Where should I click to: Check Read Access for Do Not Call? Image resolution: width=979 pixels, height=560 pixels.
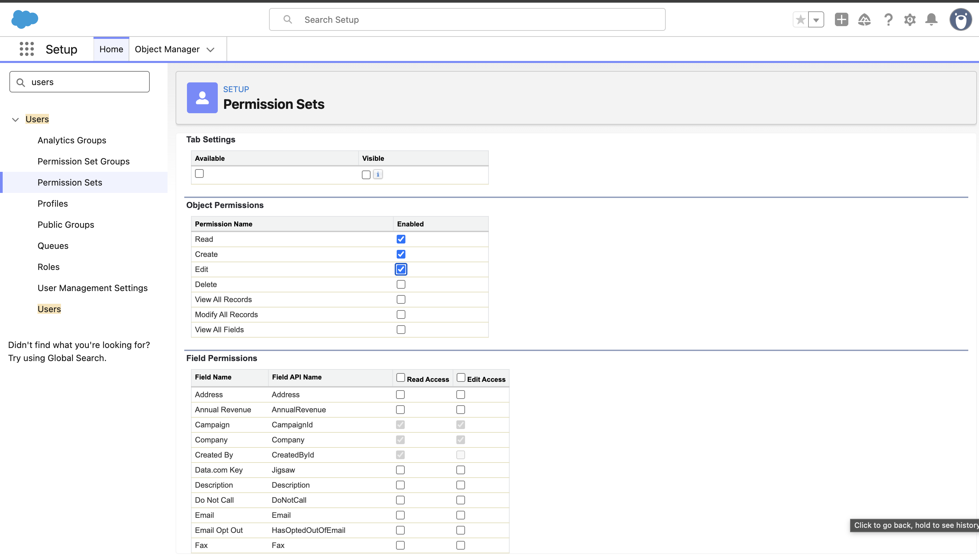[400, 500]
